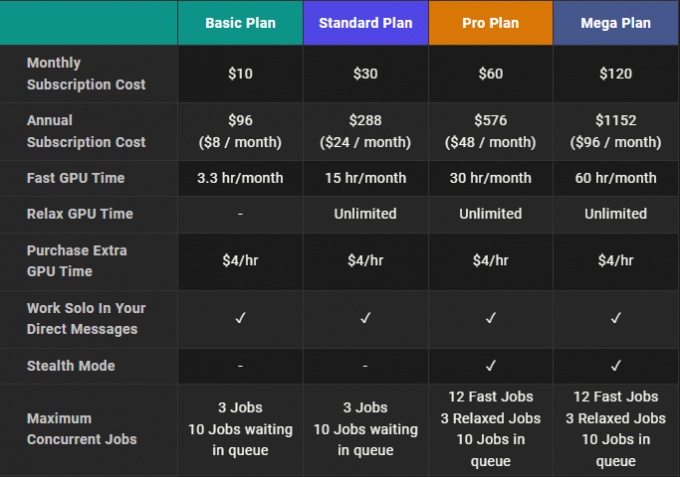Image resolution: width=680 pixels, height=477 pixels.
Task: Click the 15 hr/month Standard GPU cell
Action: pyautogui.click(x=366, y=178)
